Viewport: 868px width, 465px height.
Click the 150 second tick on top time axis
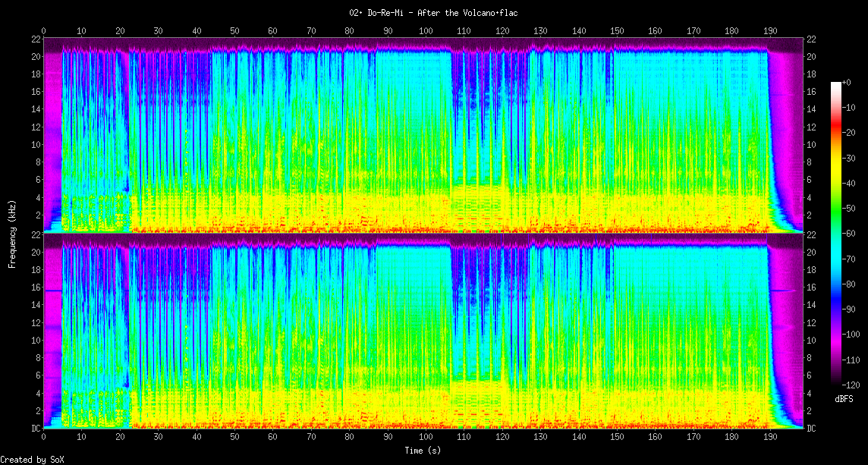(617, 31)
